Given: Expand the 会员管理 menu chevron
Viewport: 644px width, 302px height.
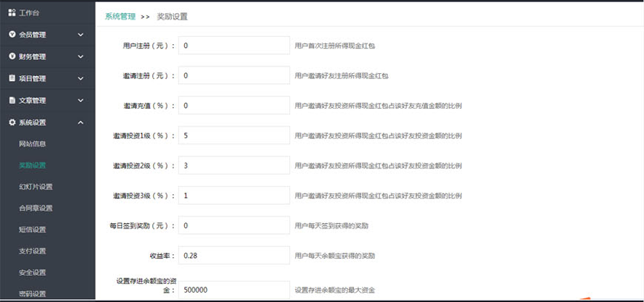Looking at the screenshot, I should 80,35.
